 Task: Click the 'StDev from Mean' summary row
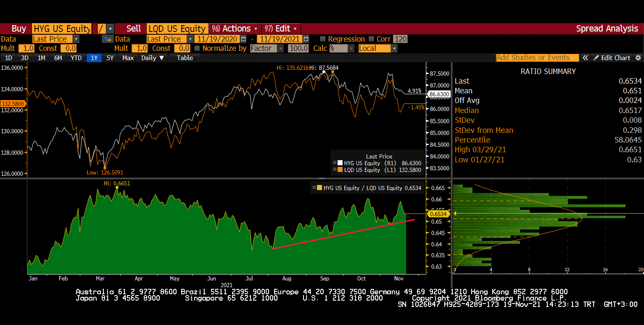pyautogui.click(x=548, y=130)
